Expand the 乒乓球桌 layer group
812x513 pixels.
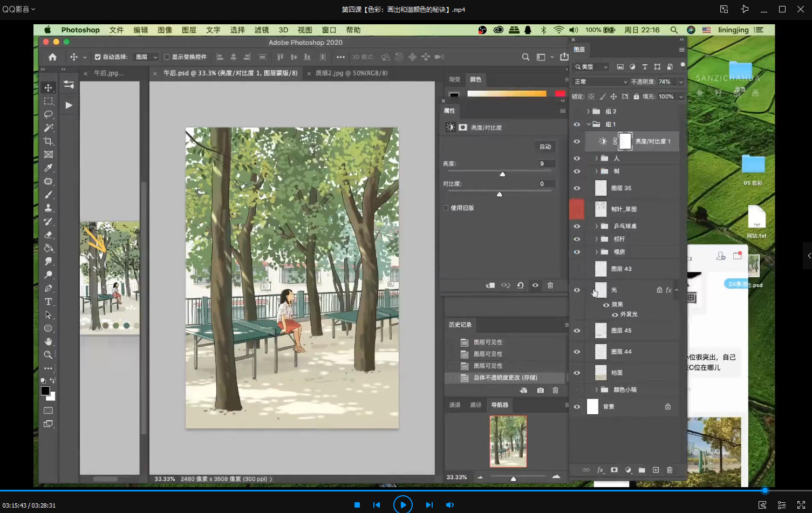coord(596,226)
